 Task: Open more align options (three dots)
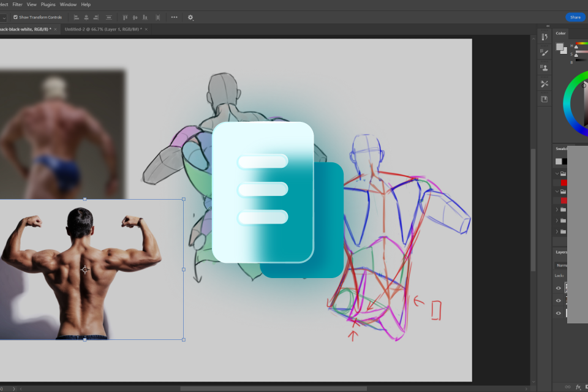click(x=175, y=17)
